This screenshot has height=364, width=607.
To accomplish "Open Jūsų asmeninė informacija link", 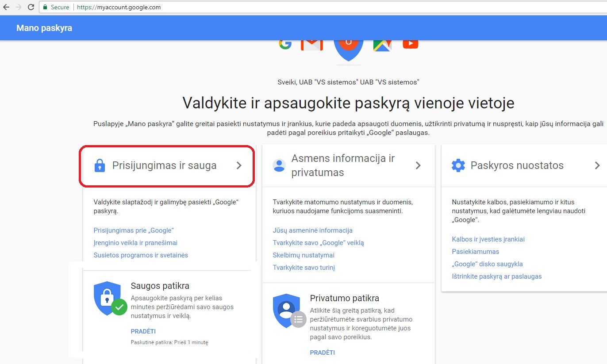I will (313, 230).
